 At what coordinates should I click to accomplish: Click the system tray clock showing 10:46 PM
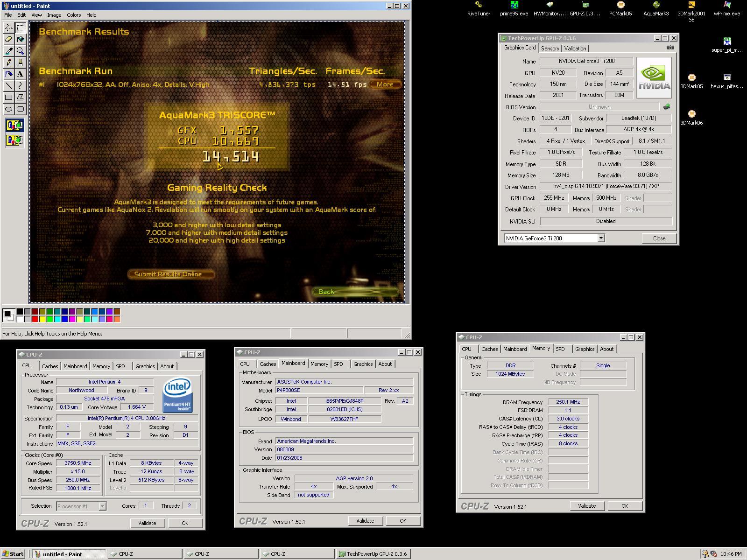731,554
